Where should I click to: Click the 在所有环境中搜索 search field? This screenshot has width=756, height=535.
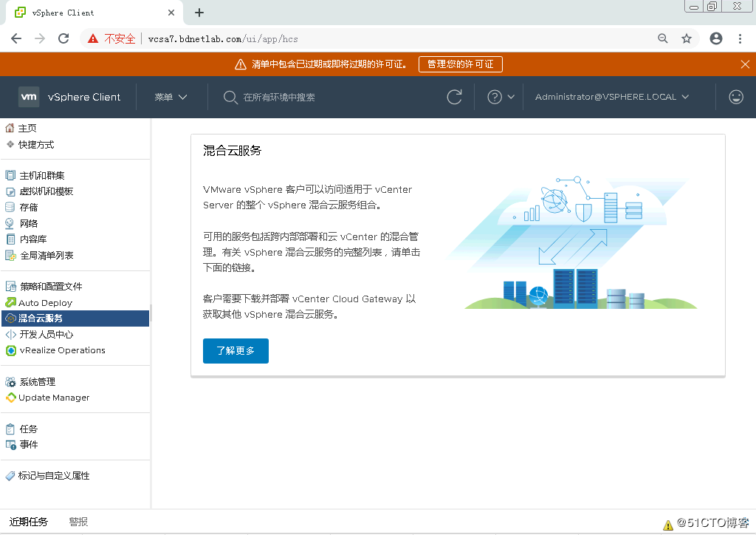click(x=279, y=98)
